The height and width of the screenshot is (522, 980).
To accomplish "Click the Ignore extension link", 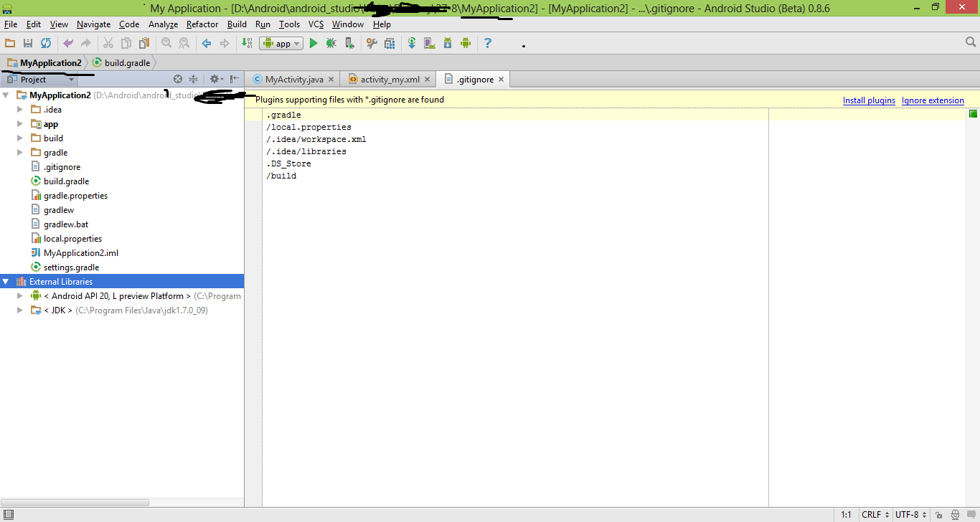I will pyautogui.click(x=933, y=100).
